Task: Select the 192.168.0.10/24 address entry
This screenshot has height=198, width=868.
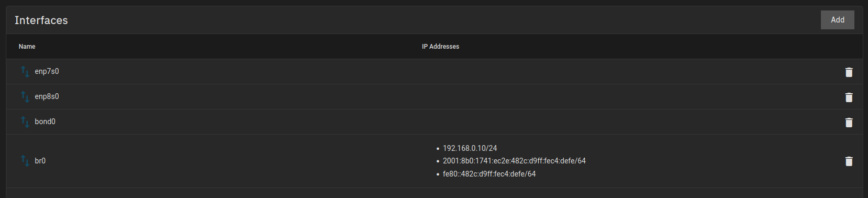Action: (x=470, y=148)
